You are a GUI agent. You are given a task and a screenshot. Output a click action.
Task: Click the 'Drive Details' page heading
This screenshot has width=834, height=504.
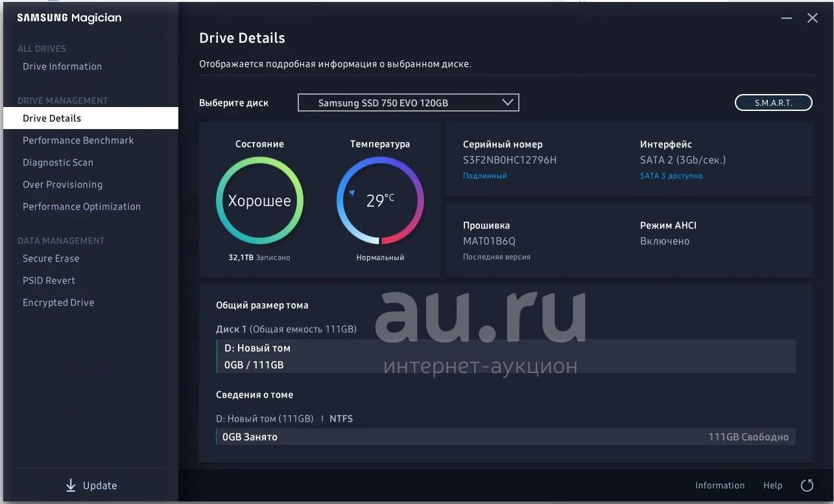click(242, 38)
